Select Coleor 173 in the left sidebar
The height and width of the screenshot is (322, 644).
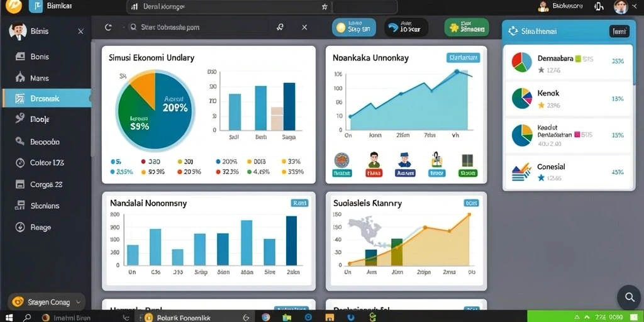(47, 163)
